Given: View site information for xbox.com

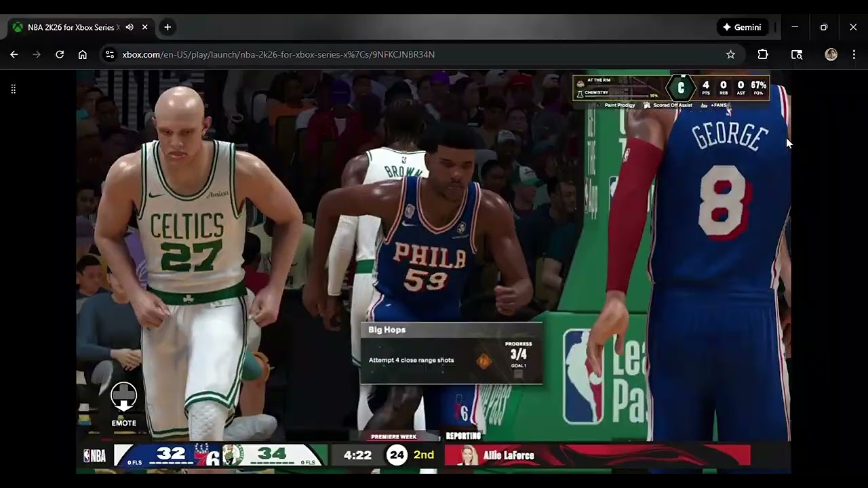Looking at the screenshot, I should [x=109, y=54].
